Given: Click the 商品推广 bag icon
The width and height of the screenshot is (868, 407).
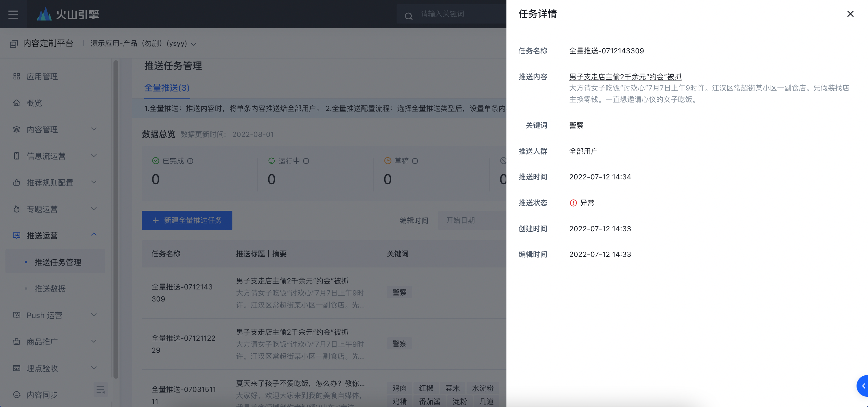Looking at the screenshot, I should (x=17, y=342).
